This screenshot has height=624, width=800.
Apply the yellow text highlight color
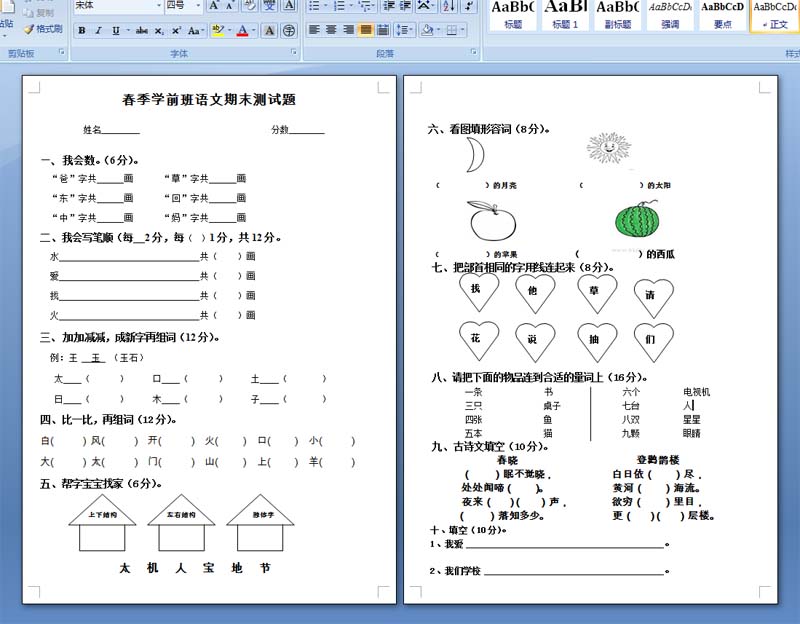click(x=218, y=31)
